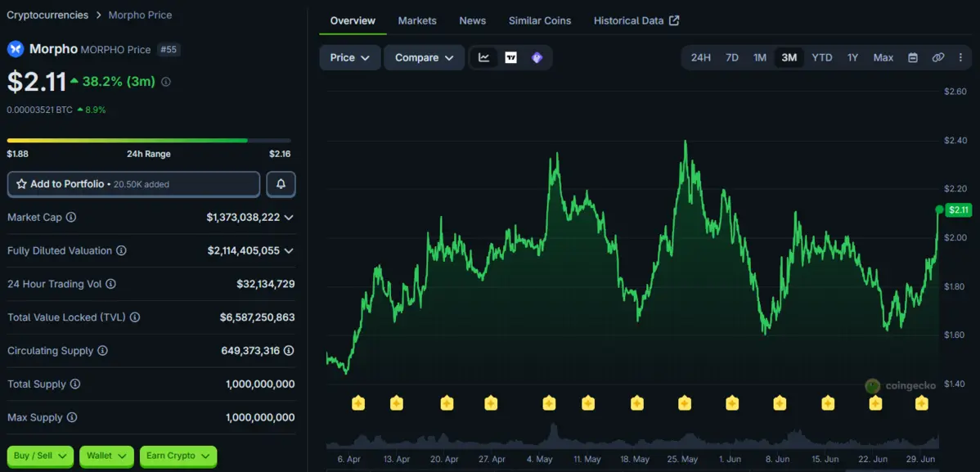Click the purple diamond chart icon
This screenshot has height=472, width=980.
tap(537, 57)
